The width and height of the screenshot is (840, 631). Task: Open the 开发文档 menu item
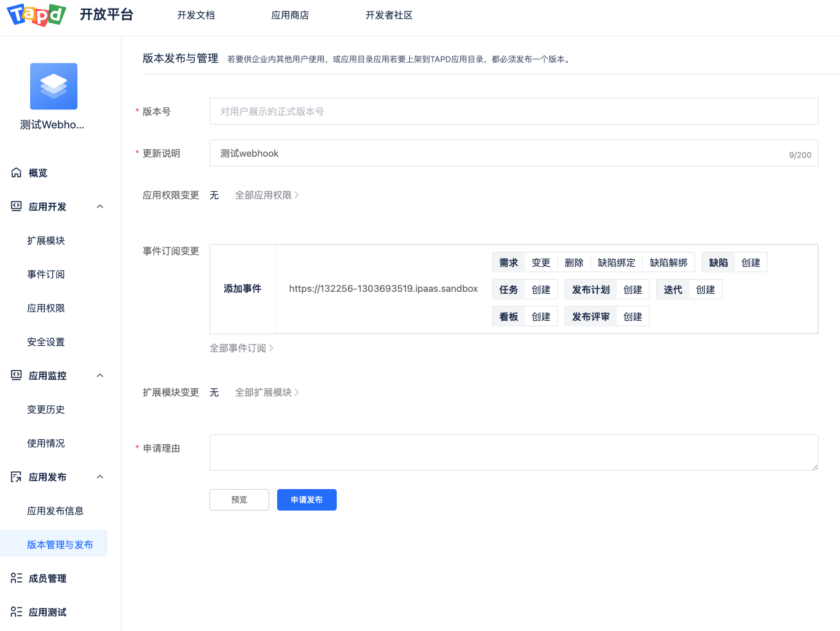[196, 15]
